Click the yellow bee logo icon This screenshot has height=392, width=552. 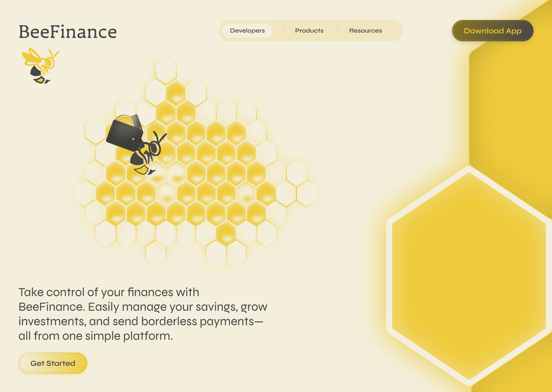pos(41,66)
